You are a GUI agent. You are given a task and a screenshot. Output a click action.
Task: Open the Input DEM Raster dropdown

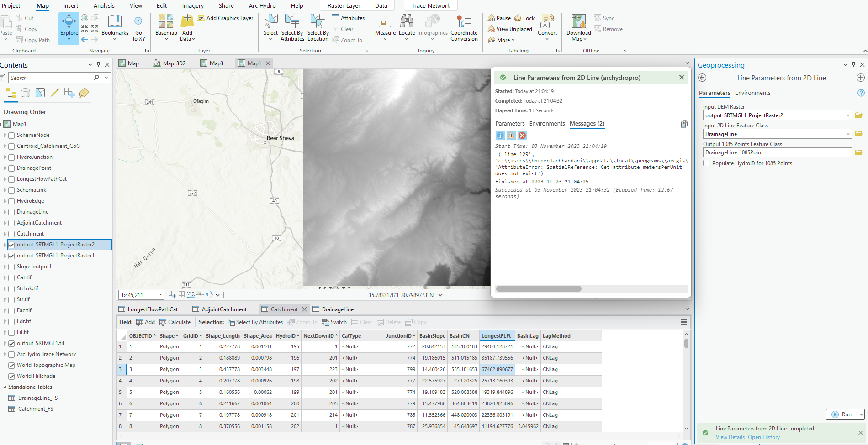[848, 115]
